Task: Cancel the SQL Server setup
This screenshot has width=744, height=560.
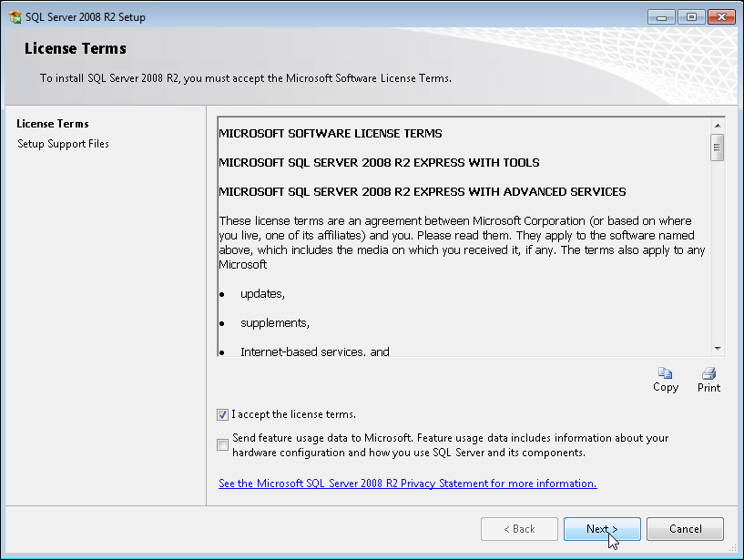Action: coord(685,529)
